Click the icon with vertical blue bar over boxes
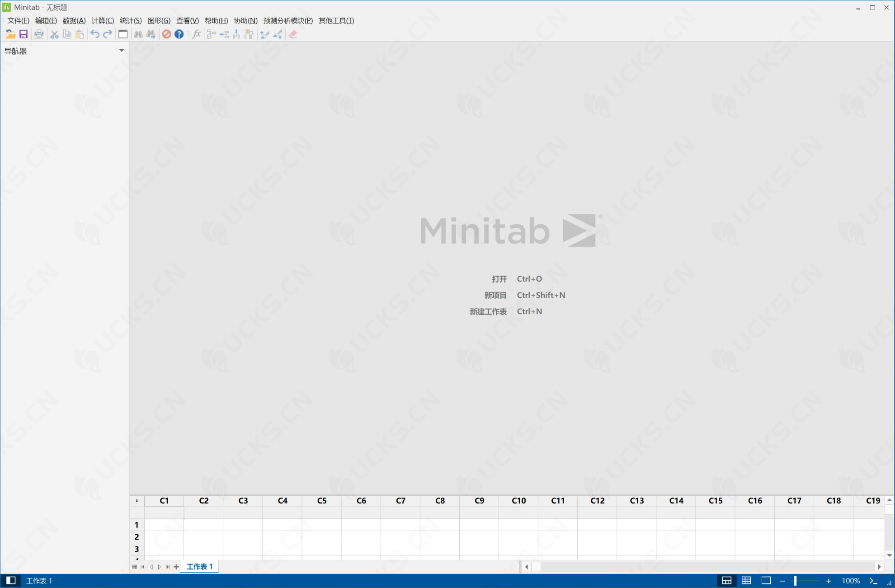The width and height of the screenshot is (895, 588). 236,34
